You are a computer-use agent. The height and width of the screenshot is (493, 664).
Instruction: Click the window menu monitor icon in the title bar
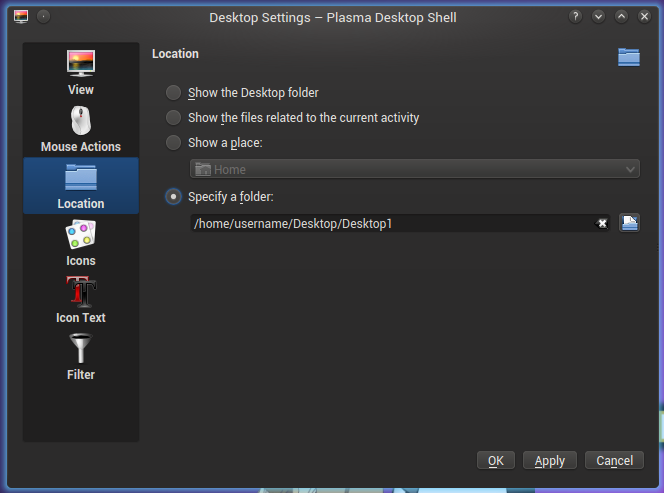point(21,17)
